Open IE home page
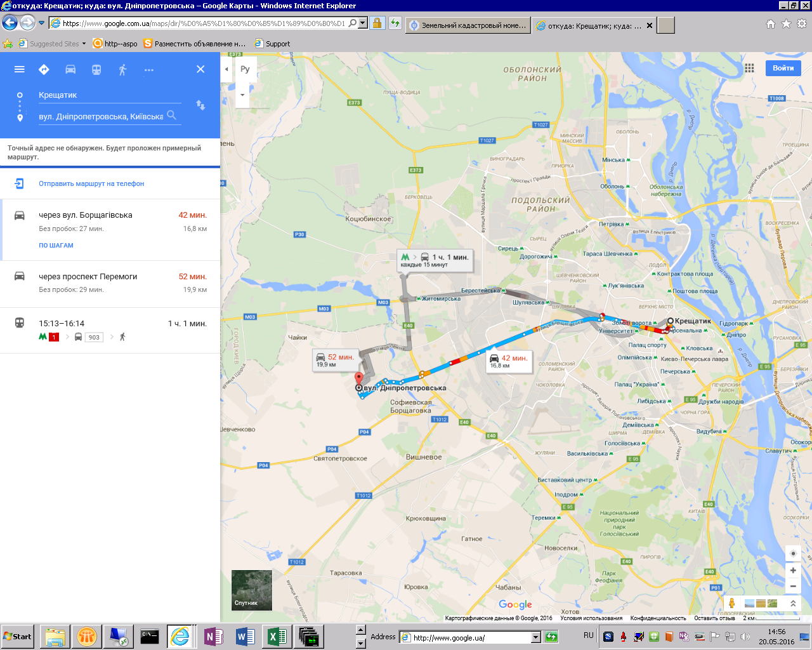This screenshot has height=650, width=812. pos(771,23)
